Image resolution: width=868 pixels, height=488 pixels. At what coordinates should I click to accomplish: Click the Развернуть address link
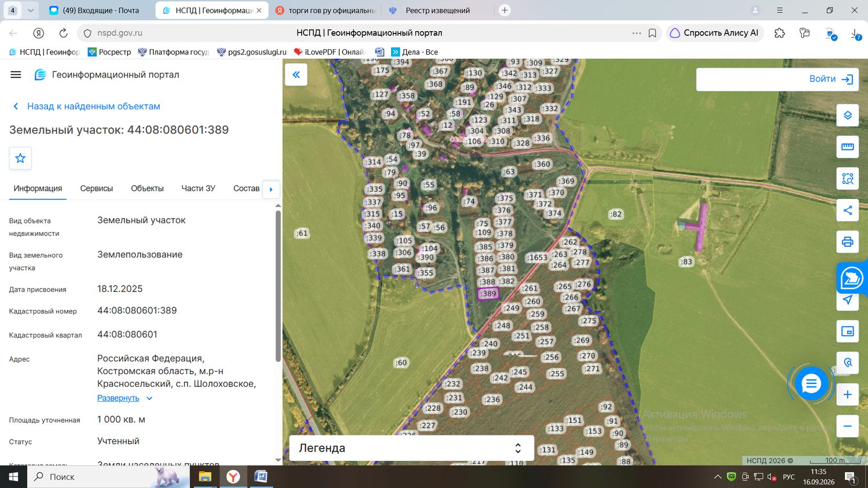tap(118, 398)
